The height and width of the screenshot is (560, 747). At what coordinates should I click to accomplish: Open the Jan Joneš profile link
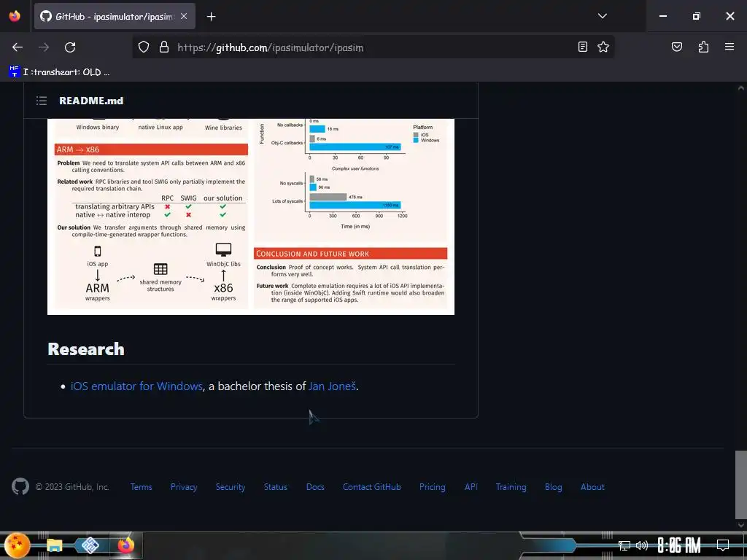pos(332,386)
